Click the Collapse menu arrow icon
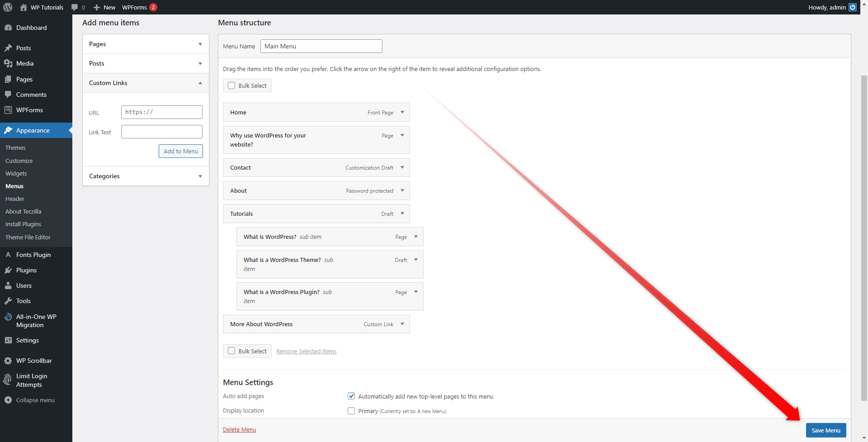Screen dimensions: 868x442 [8, 400]
